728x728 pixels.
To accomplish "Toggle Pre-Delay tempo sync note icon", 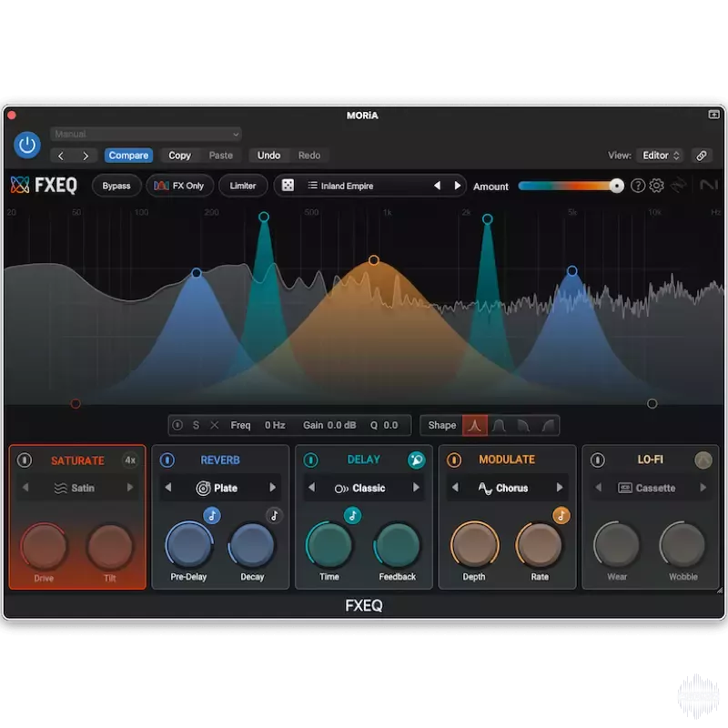I will pyautogui.click(x=212, y=516).
